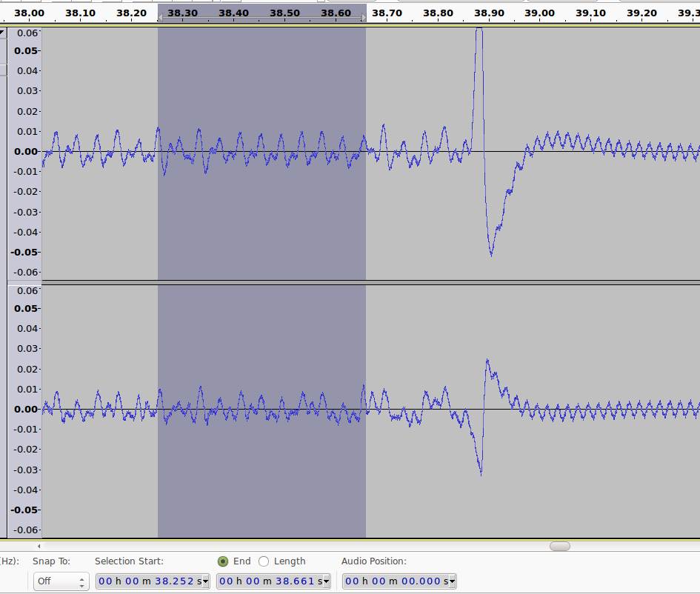Click the selection End time field
The width and height of the screenshot is (700, 594).
click(x=270, y=581)
